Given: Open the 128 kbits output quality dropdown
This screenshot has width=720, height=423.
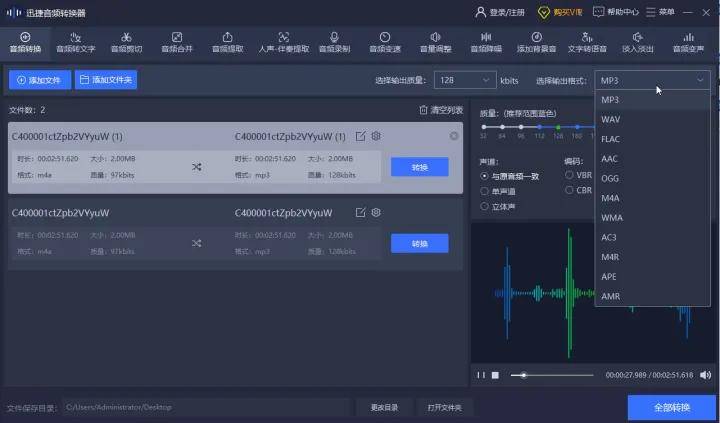Looking at the screenshot, I should click(465, 80).
